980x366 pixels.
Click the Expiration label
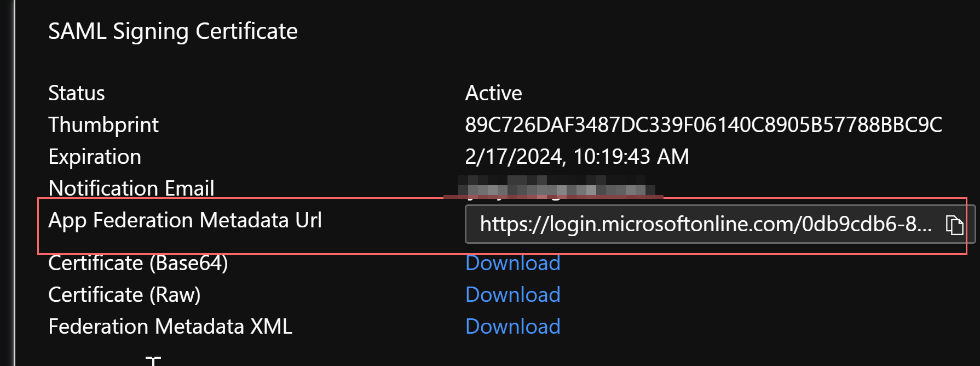pyautogui.click(x=95, y=157)
